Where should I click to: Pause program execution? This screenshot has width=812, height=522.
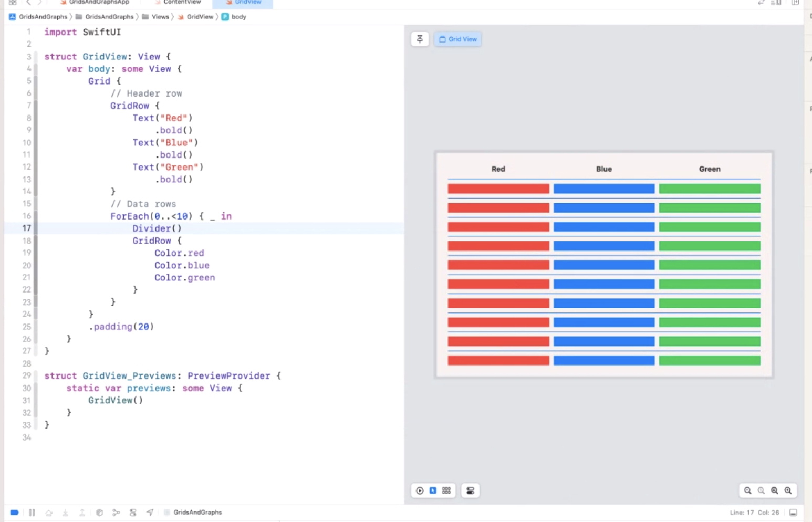[32, 513]
